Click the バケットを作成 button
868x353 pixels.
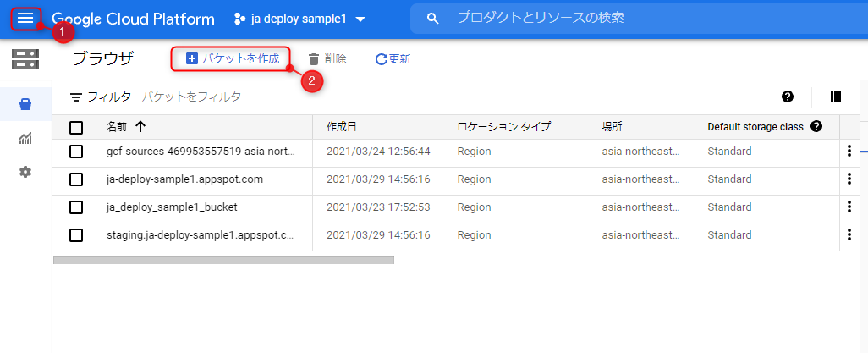pyautogui.click(x=231, y=58)
